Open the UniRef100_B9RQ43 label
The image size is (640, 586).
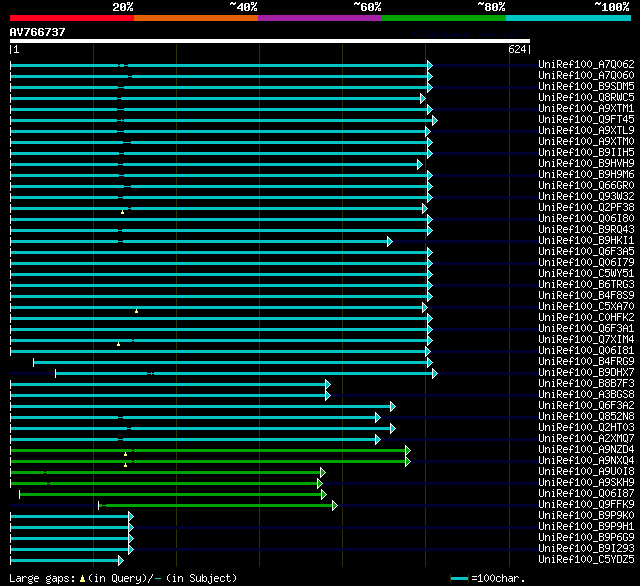point(586,230)
